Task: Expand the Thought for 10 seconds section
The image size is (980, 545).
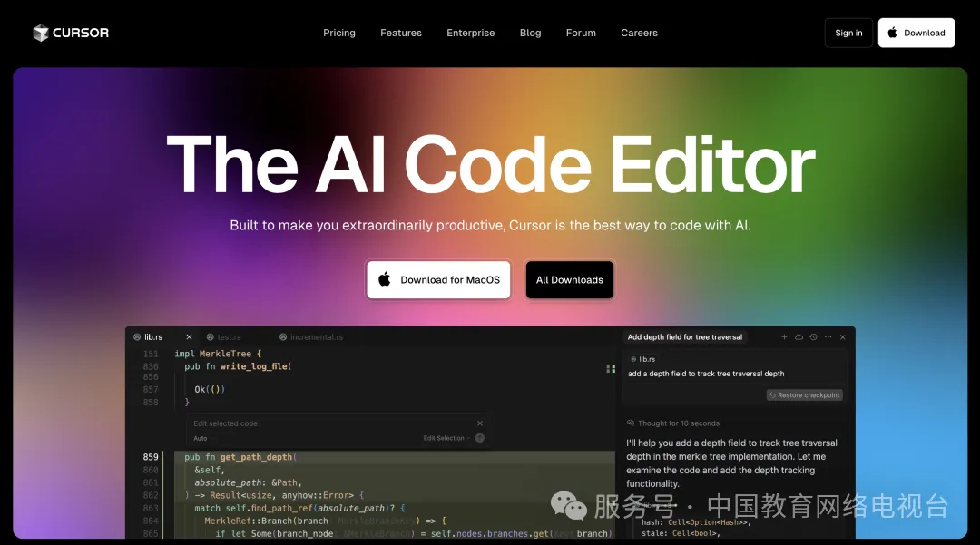Action: (673, 423)
